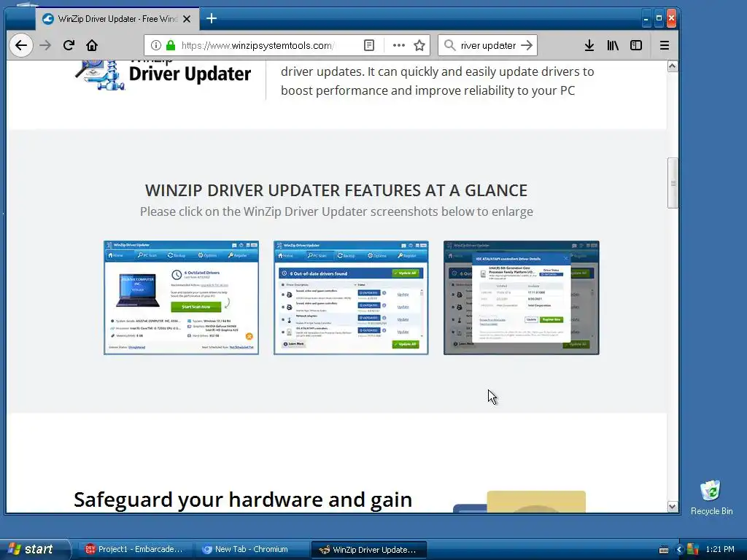The width and height of the screenshot is (747, 560).
Task: Select the WinZip Driver Updater browser tab
Action: (117, 19)
